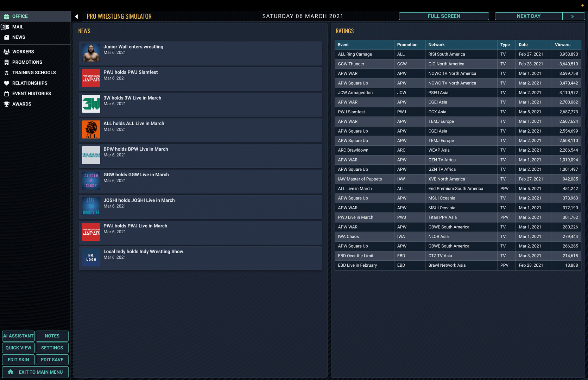Open the Event Histories calendar icon

pos(6,94)
